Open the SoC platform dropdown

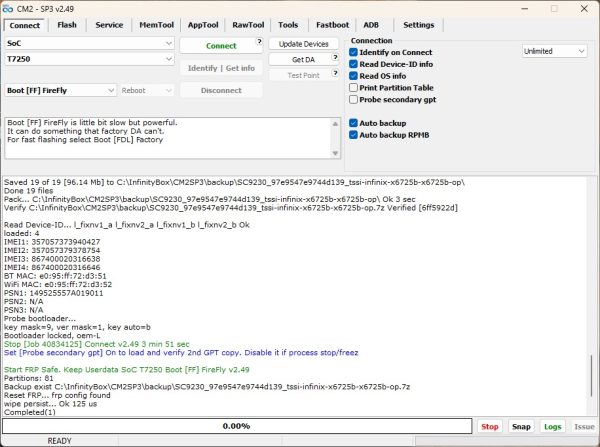pos(89,43)
